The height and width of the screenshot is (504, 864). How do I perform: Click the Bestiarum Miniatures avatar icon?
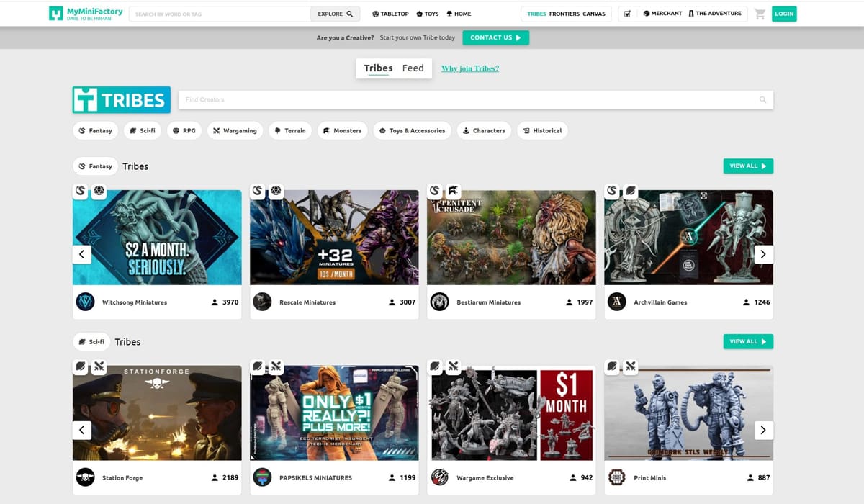click(x=439, y=302)
